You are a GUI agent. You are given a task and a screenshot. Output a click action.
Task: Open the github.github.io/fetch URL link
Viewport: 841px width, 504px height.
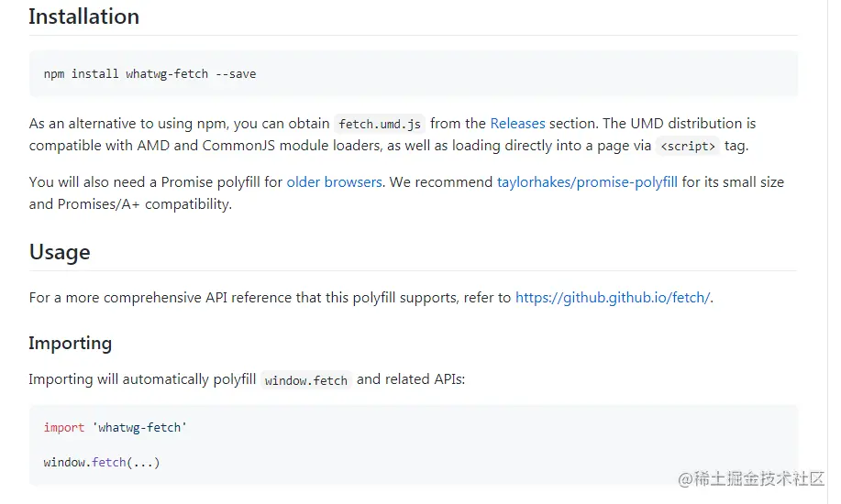coord(613,297)
